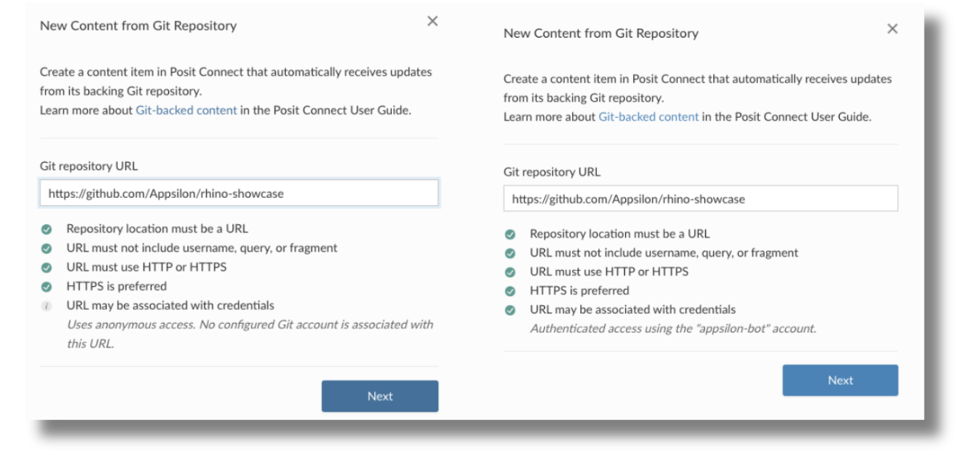Click green check next to 'HTTPS is preferred' in right dialog

click(510, 291)
